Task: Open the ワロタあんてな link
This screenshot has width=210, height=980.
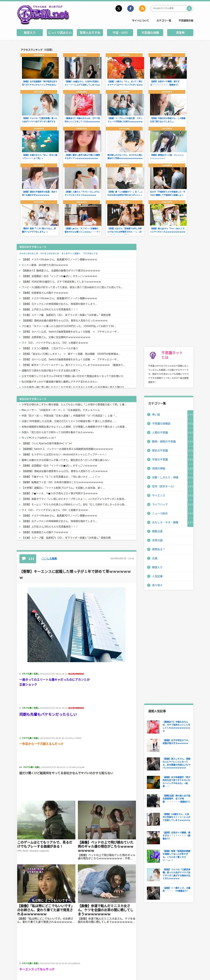Action: (90, 253)
